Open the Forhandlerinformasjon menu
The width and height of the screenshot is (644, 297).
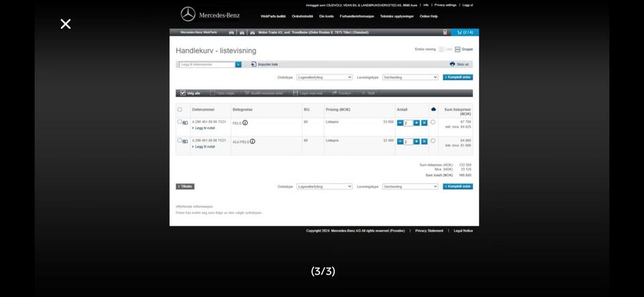tap(357, 16)
